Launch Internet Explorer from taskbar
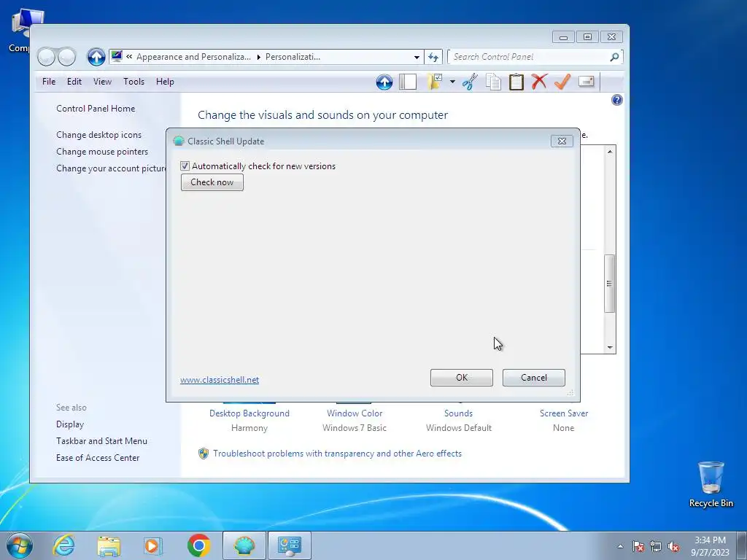747x560 pixels. [64, 545]
